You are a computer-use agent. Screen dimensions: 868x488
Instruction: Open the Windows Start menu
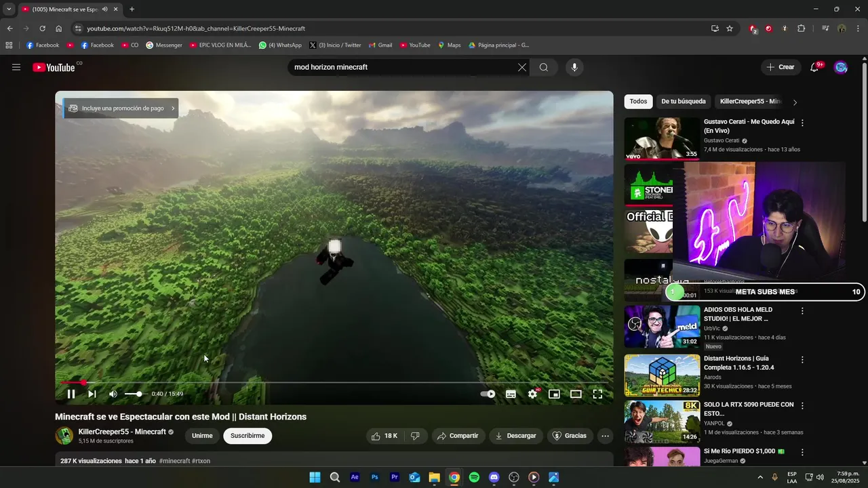click(x=315, y=477)
